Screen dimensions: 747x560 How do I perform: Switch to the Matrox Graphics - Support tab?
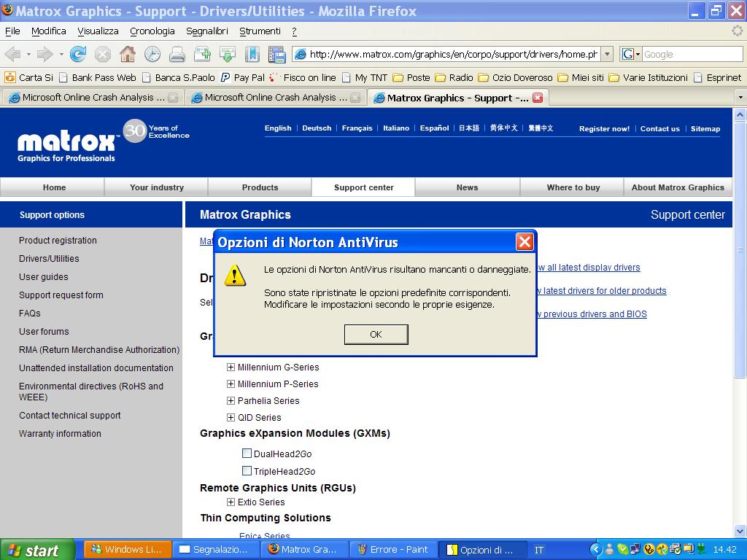(457, 98)
